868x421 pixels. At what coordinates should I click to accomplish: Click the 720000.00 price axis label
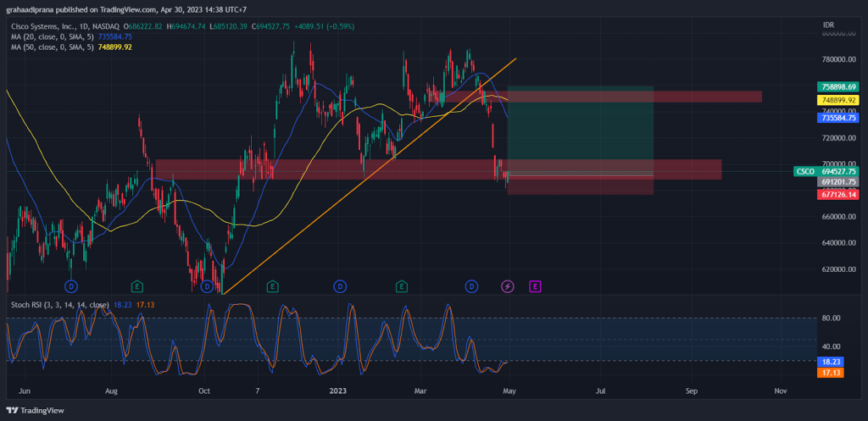[x=838, y=138]
